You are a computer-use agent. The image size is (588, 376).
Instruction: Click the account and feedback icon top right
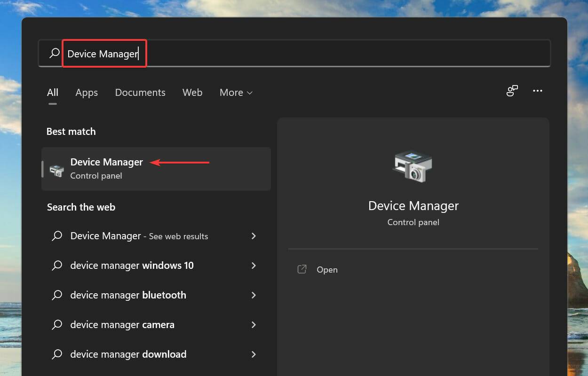(512, 91)
